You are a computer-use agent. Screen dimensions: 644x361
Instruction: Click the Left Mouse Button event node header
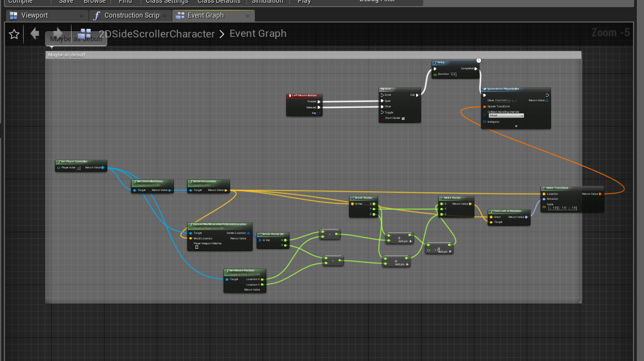coord(304,95)
